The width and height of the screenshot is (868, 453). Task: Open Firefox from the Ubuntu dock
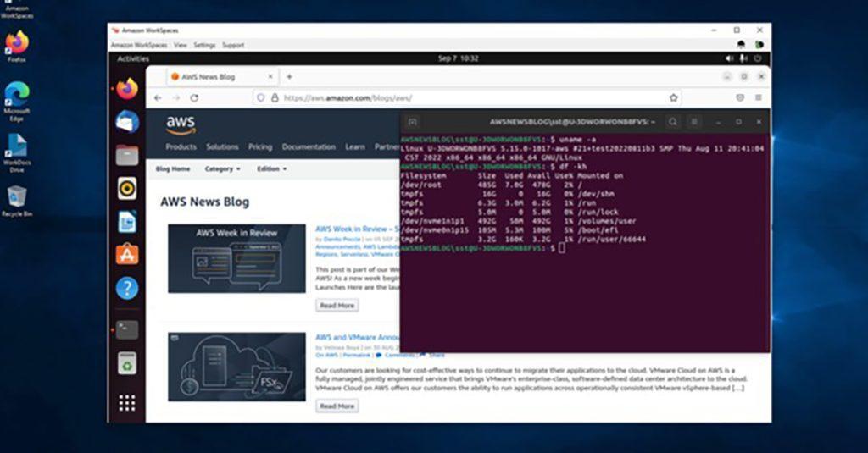pyautogui.click(x=127, y=89)
